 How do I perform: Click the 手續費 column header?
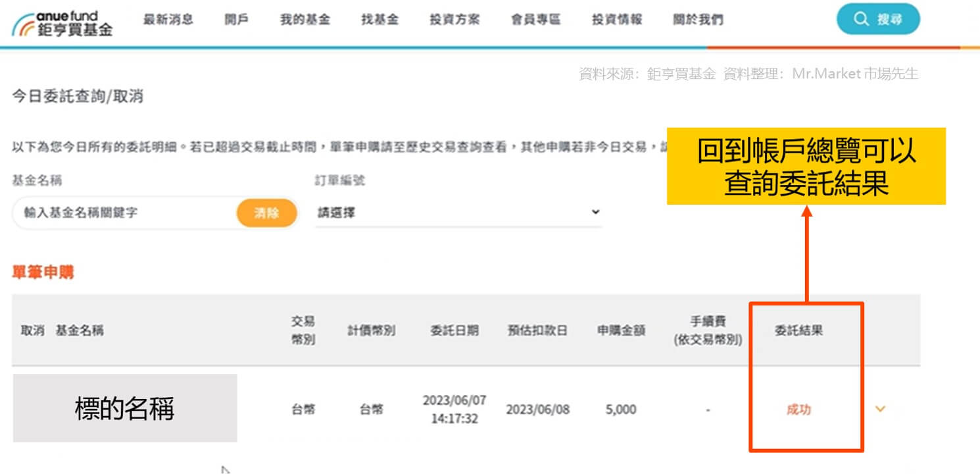point(708,330)
